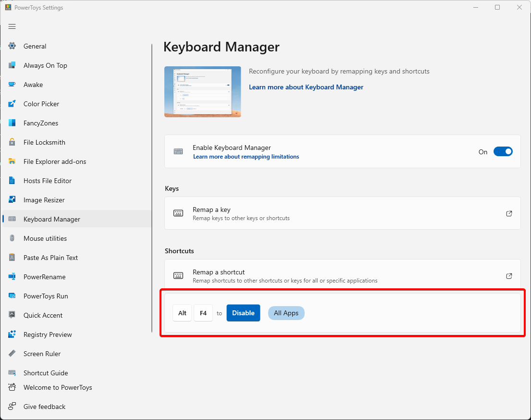Click the Awake coffee cup icon
531x420 pixels.
[12, 85]
